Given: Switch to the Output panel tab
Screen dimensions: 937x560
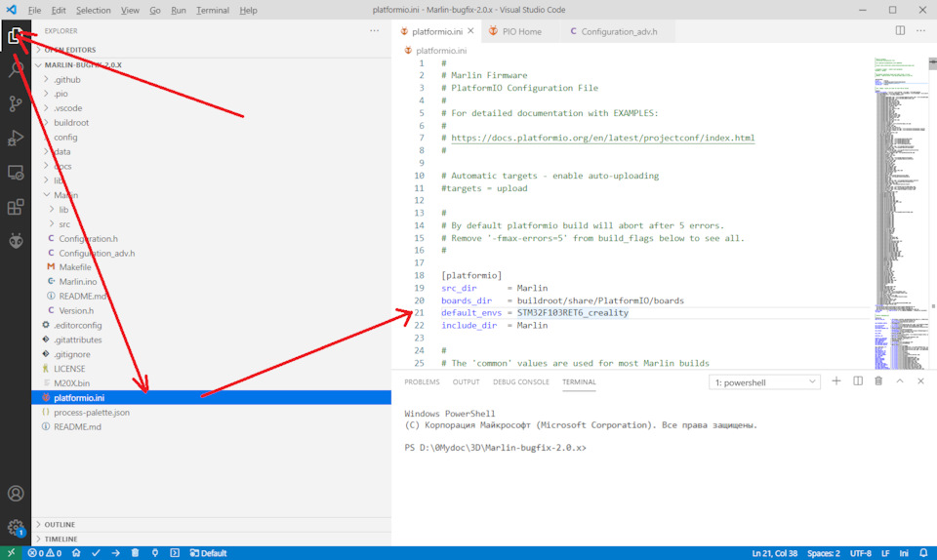Looking at the screenshot, I should [x=467, y=382].
